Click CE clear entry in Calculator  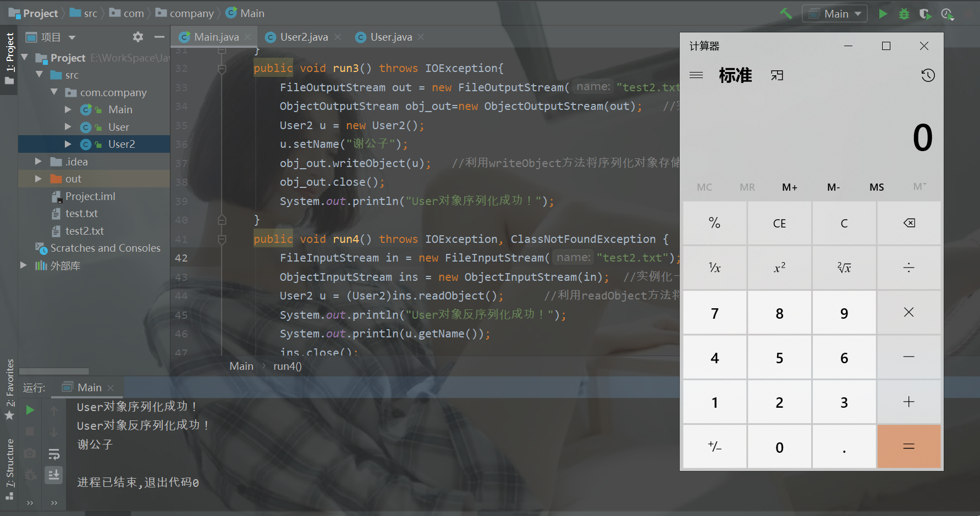779,223
